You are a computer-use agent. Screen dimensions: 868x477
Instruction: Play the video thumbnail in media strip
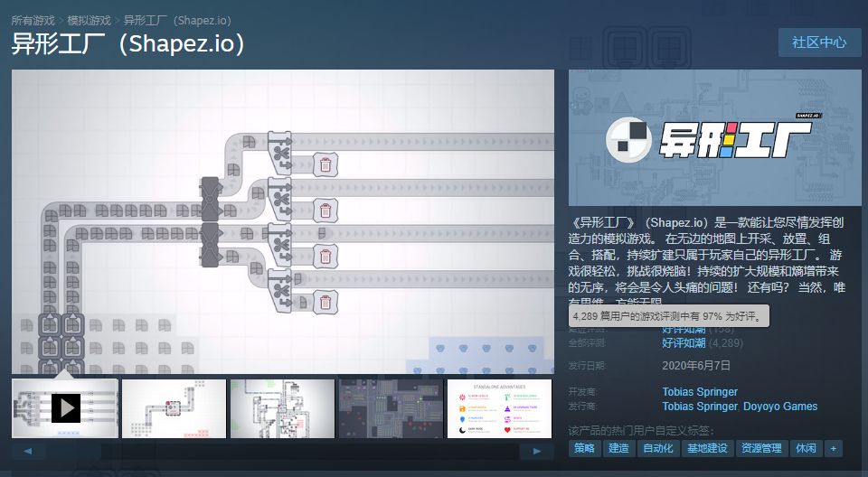[65, 408]
